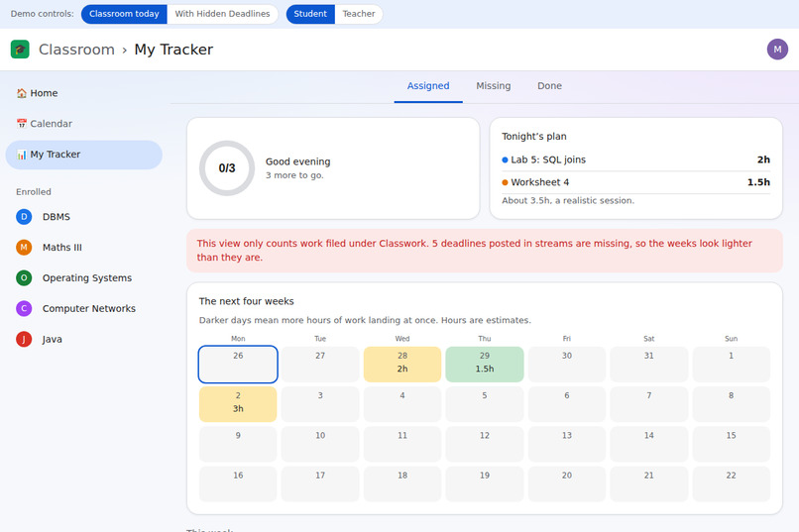The image size is (799, 532).
Task: Click the 0/3 progress ring
Action: coord(227,168)
